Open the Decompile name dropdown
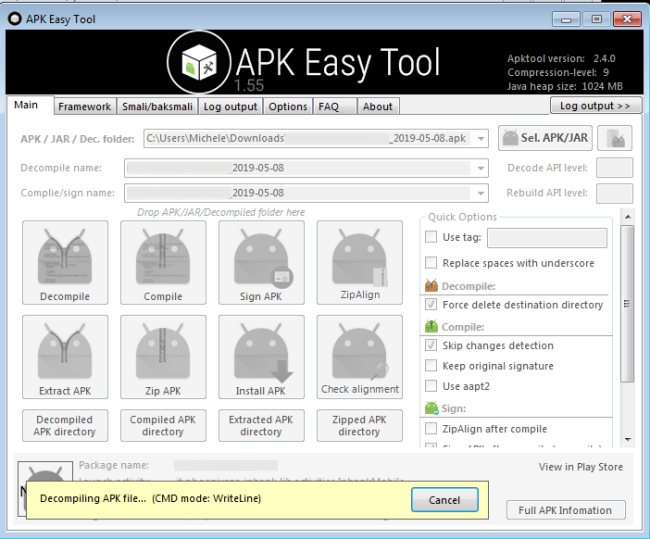 click(481, 168)
